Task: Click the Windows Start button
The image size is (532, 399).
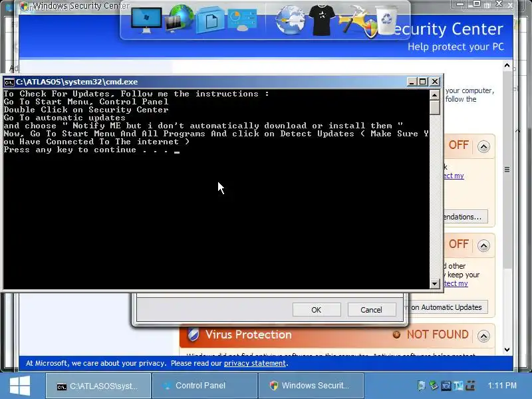Action: (x=20, y=386)
